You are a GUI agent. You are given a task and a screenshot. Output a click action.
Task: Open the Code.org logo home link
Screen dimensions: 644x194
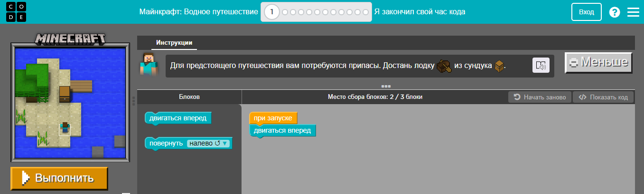pyautogui.click(x=17, y=12)
